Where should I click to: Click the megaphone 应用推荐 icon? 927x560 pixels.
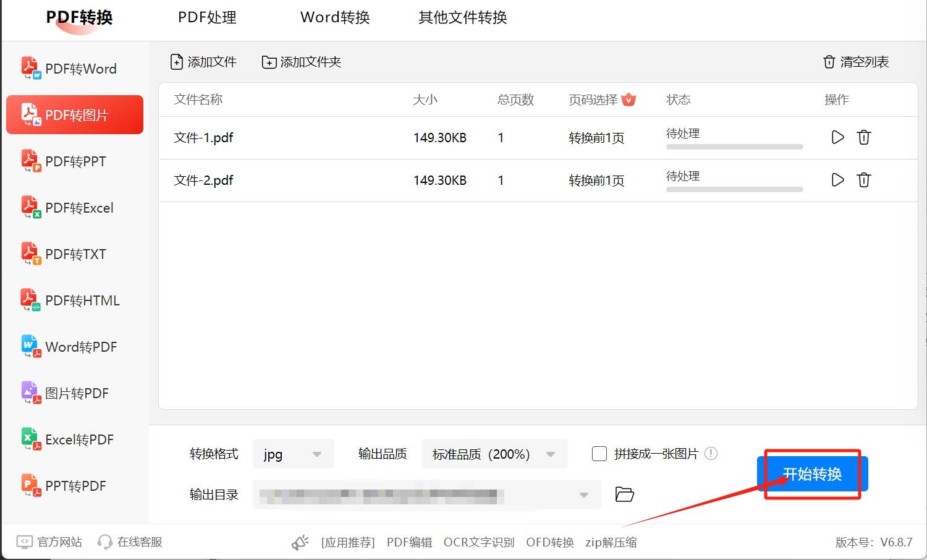point(300,543)
